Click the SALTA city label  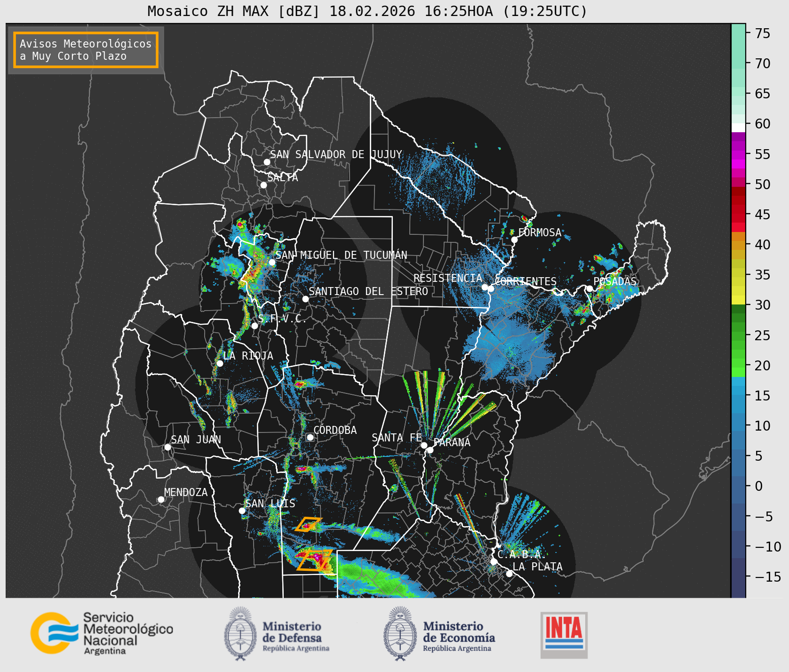283,177
